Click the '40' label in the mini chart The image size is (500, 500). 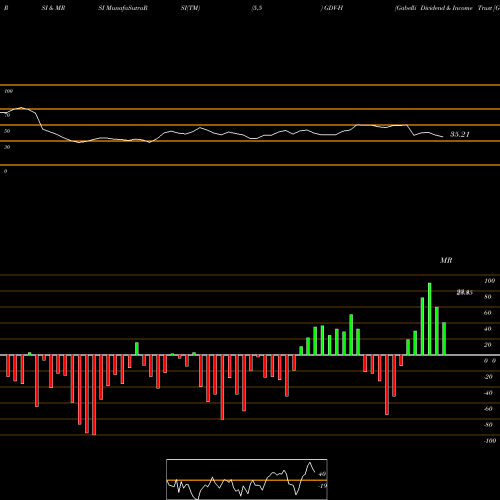click(322, 474)
